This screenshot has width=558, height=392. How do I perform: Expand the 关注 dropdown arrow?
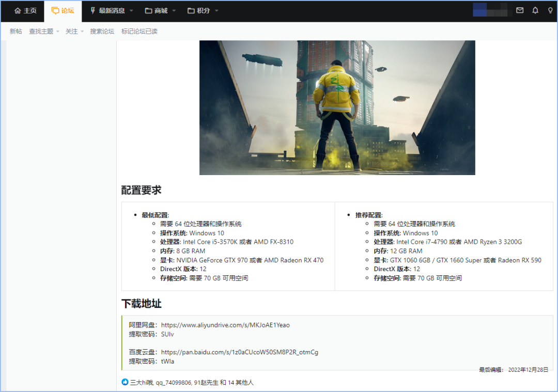82,32
